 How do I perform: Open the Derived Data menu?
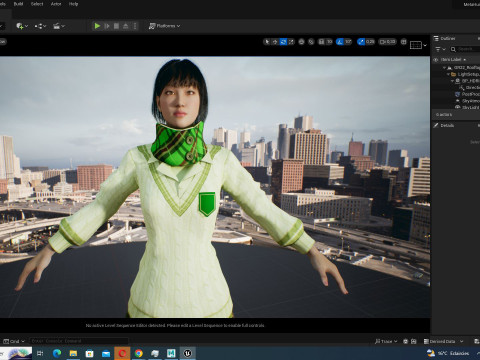443,341
